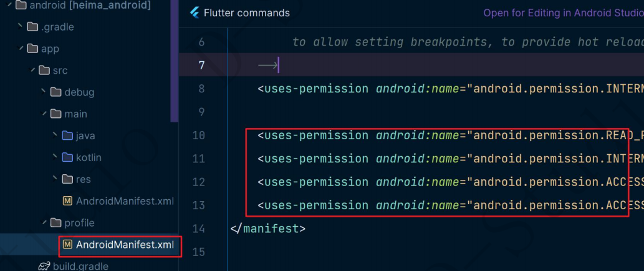Click the main AndroidManifest.xml file icon
Image resolution: width=644 pixels, height=271 pixels.
click(67, 201)
